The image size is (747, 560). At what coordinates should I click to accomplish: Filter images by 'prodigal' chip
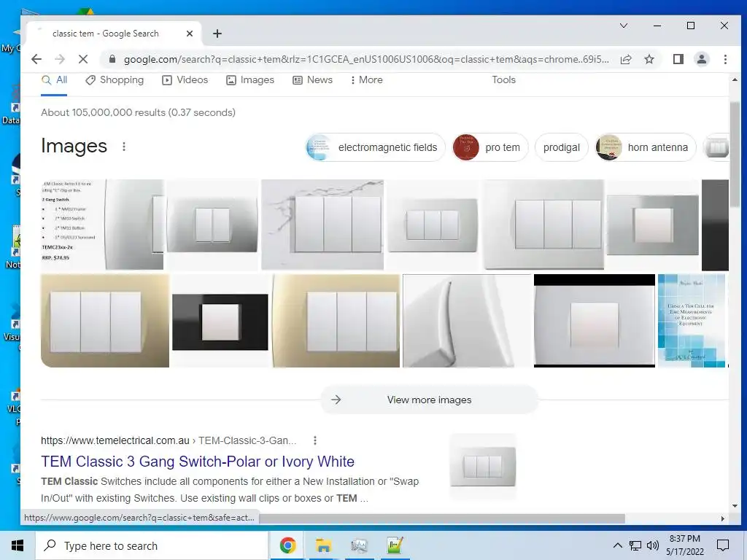coord(561,147)
